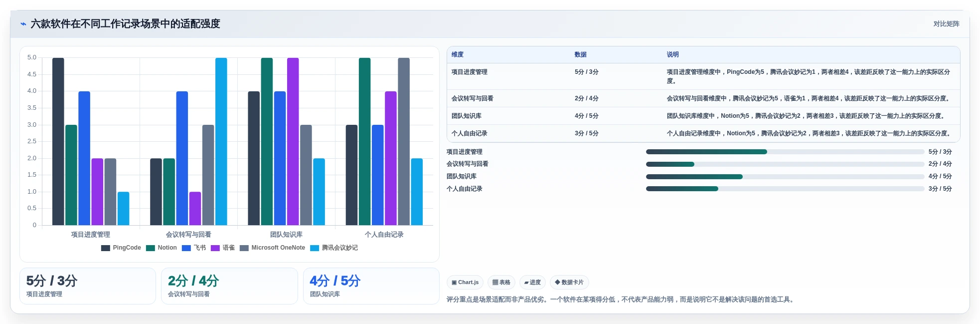Screen dimensions: 980x324
Task: Click the 对比矩阵 label in header
Action: 946,24
